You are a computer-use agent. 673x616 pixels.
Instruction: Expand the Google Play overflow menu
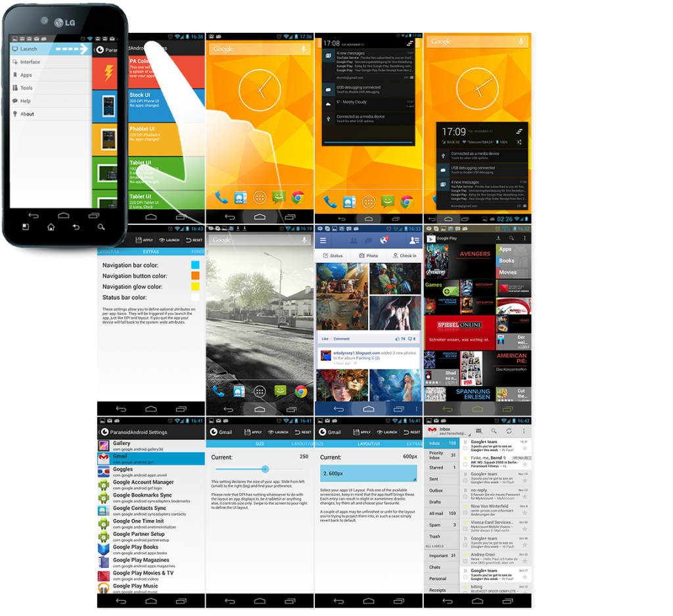524,238
